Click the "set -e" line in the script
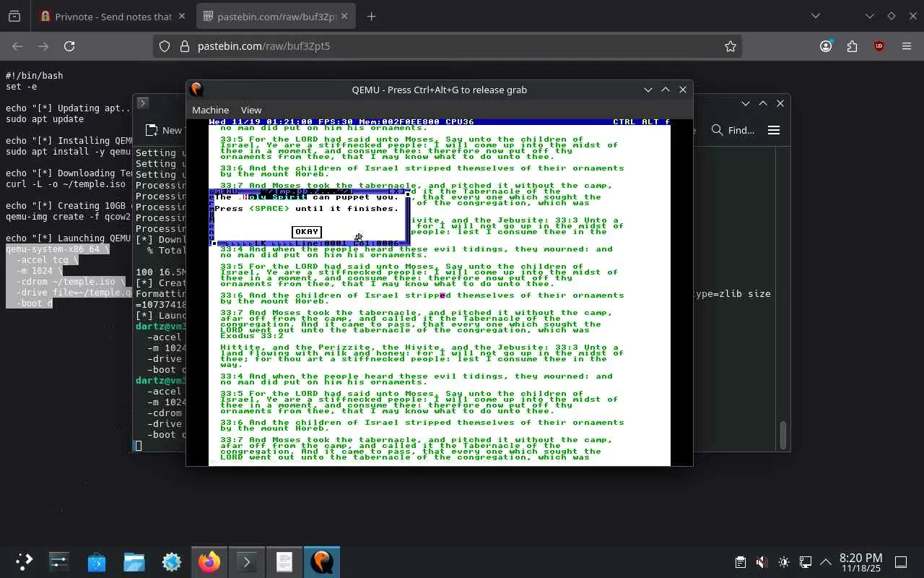 click(x=21, y=87)
